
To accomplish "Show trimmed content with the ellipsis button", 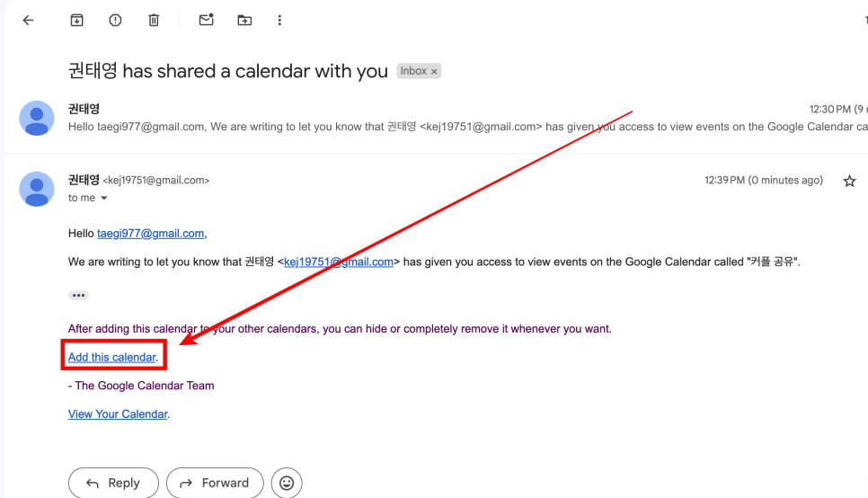I will click(x=78, y=295).
